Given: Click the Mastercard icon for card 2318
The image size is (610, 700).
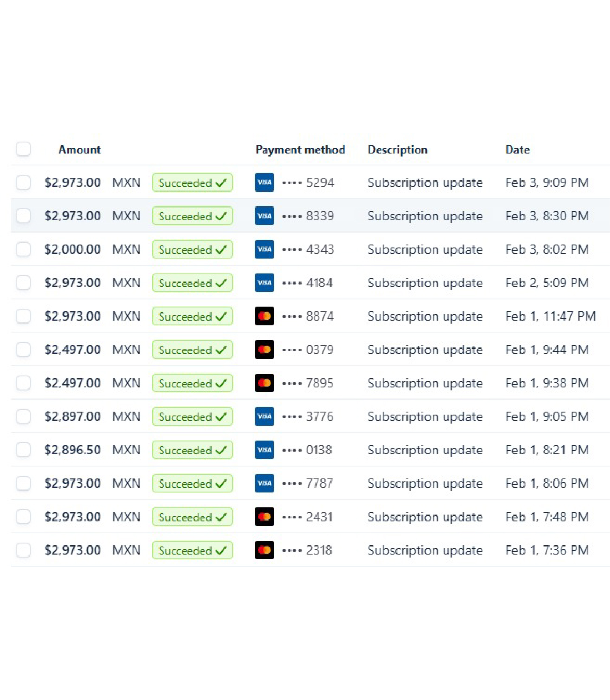Looking at the screenshot, I should point(264,550).
